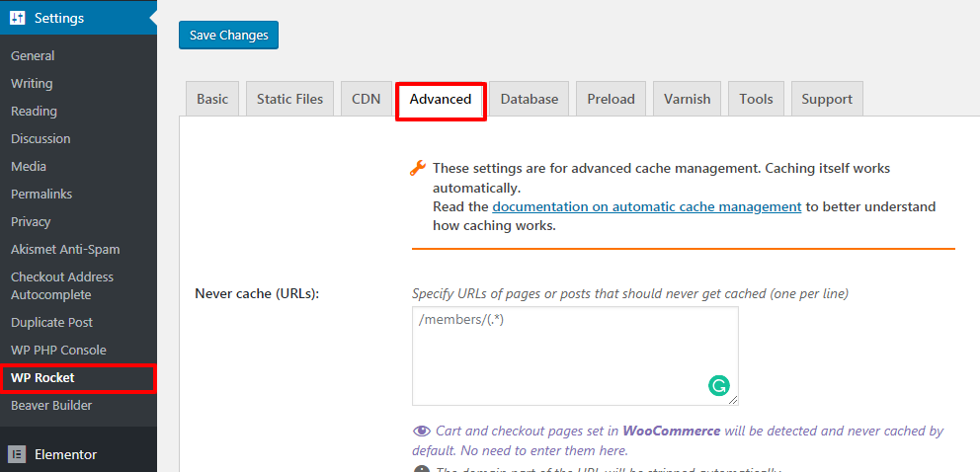Image resolution: width=980 pixels, height=472 pixels.
Task: Click the 'Specify URLs of pages or posts' hint
Action: click(x=630, y=293)
